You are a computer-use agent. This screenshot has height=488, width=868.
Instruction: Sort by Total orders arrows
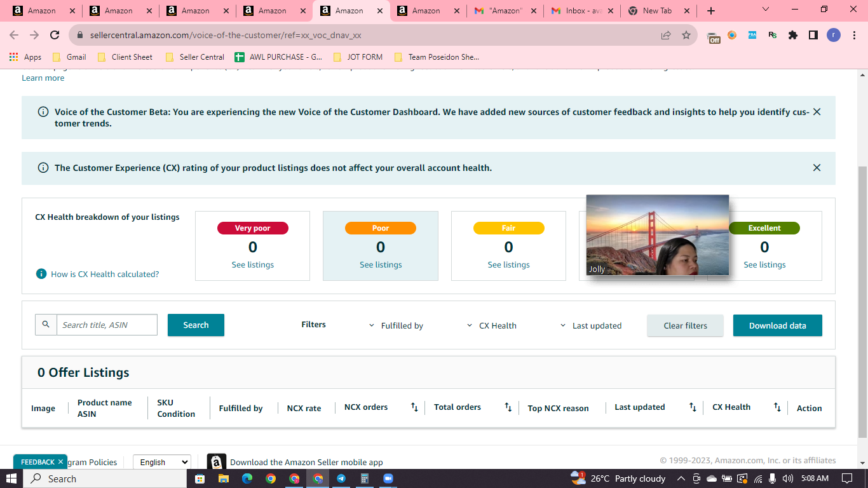(x=508, y=407)
